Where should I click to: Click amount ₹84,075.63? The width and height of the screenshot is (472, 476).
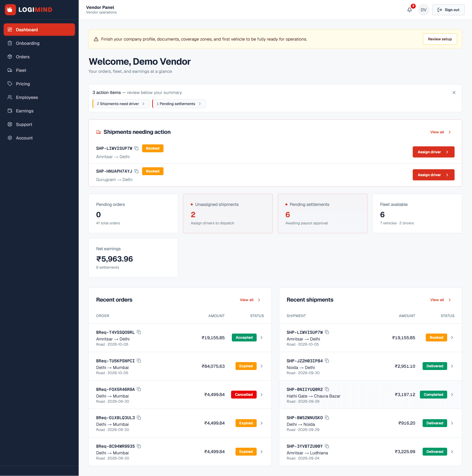[213, 366]
